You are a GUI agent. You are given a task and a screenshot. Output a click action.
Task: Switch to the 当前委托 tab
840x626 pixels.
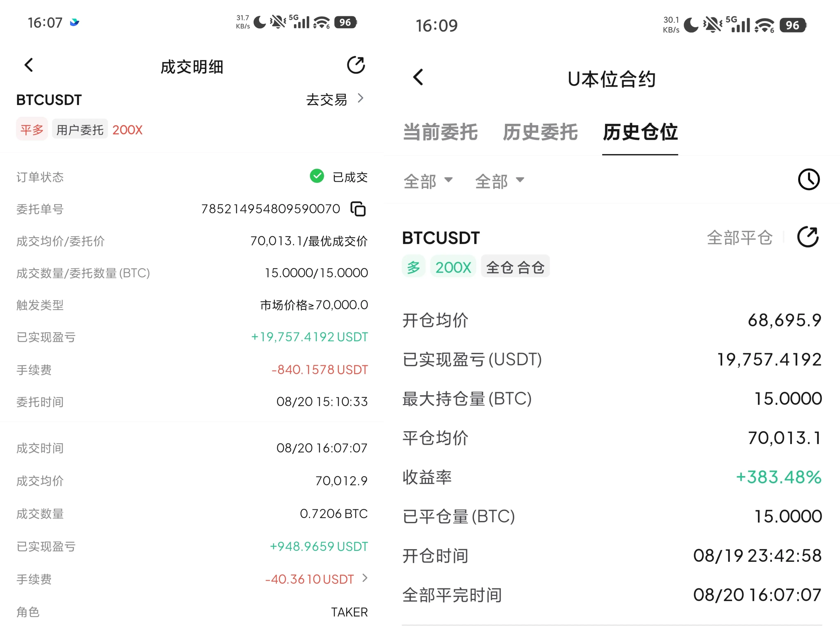point(440,132)
